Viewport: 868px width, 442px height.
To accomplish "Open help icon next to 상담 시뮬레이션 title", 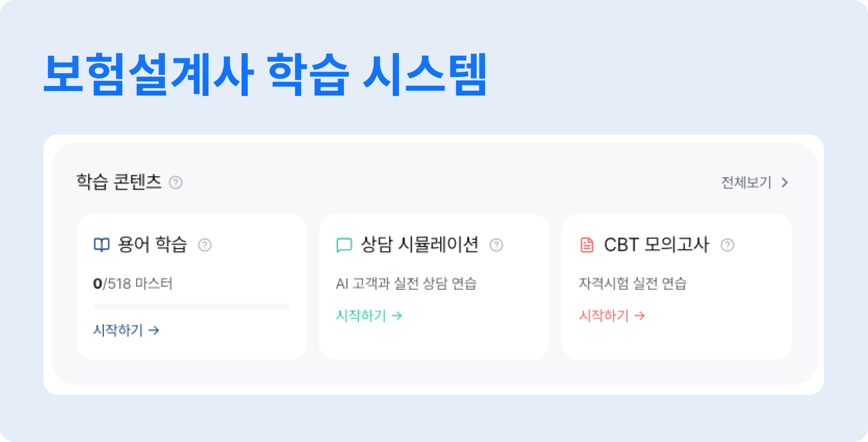I will coord(497,245).
